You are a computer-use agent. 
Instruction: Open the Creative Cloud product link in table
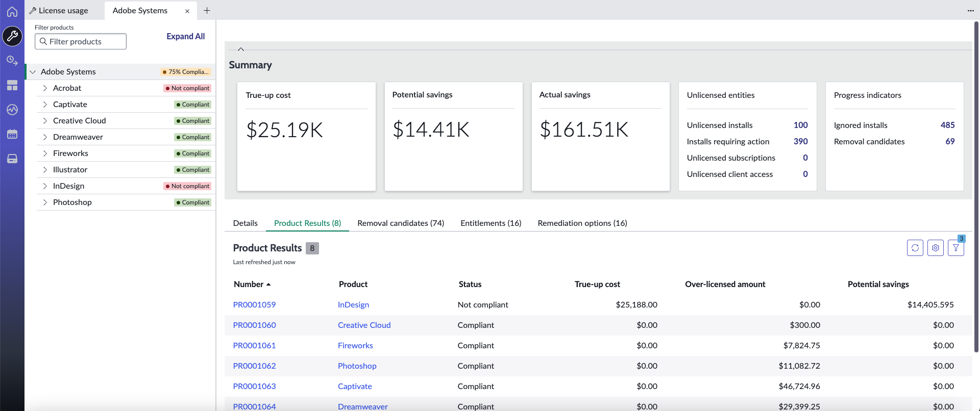[x=364, y=325]
